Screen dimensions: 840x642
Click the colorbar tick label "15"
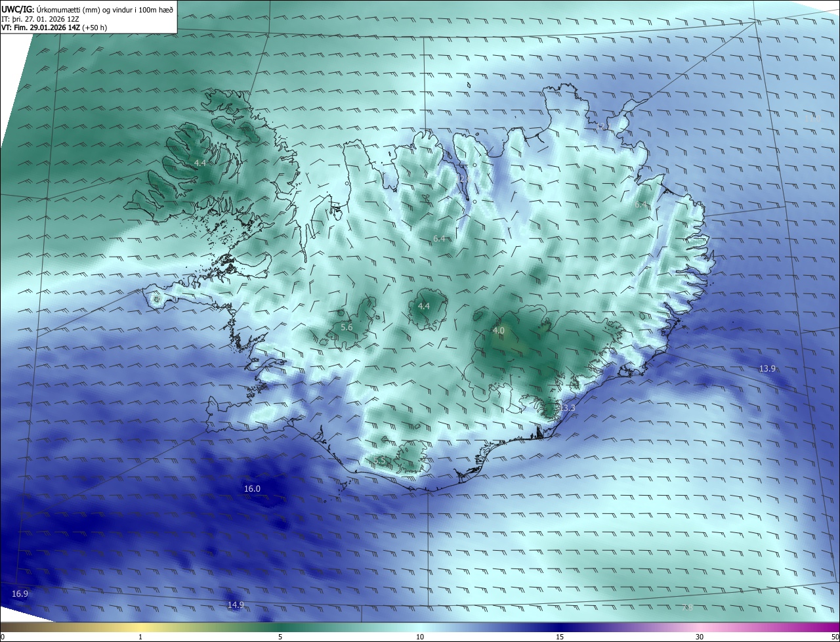click(x=560, y=637)
